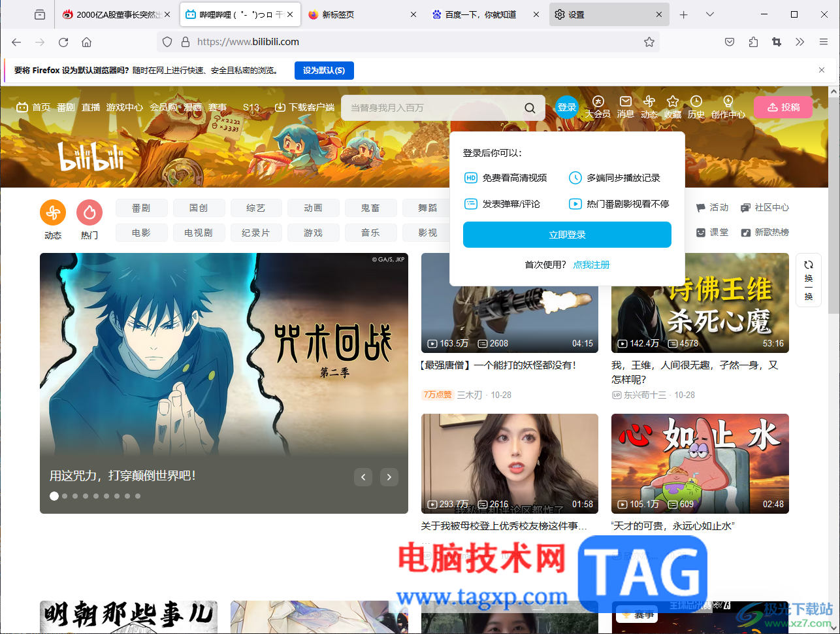Open the Firefox hamburger menu
The height and width of the screenshot is (634, 840).
pyautogui.click(x=823, y=42)
